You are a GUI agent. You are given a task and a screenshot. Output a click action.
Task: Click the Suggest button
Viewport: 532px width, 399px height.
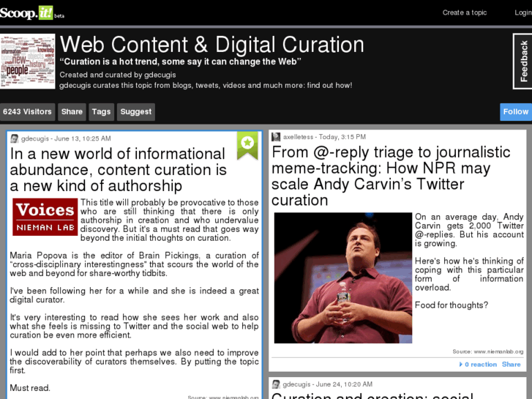135,112
